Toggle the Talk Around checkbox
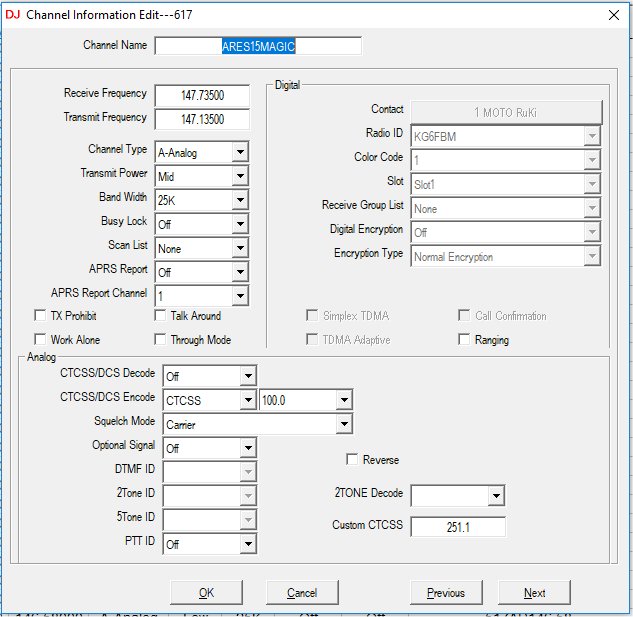633x617 pixels. click(160, 315)
